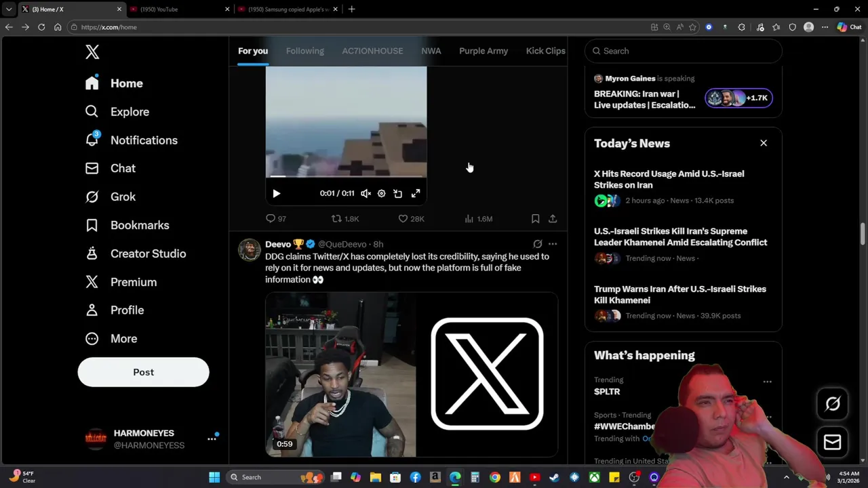Switch to the AC7IONHOUSE tab

(x=372, y=51)
